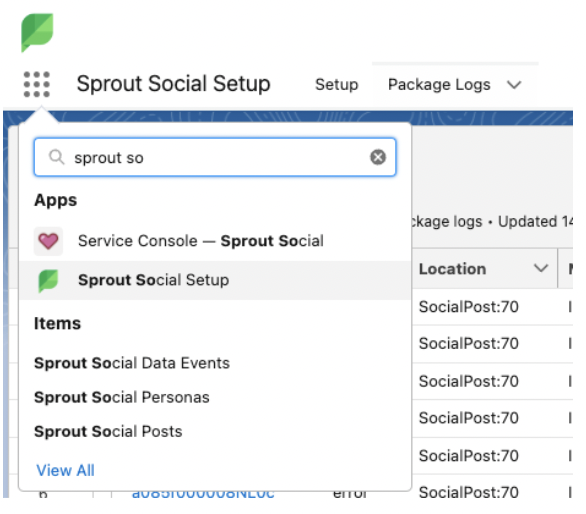586x514 pixels.
Task: Open Sprout Social Data Events item
Action: [x=132, y=363]
